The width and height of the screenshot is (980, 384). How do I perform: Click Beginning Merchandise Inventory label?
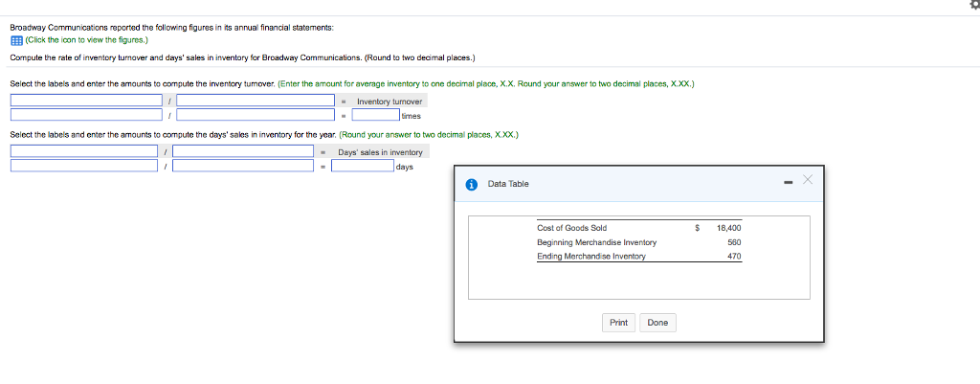tap(597, 242)
